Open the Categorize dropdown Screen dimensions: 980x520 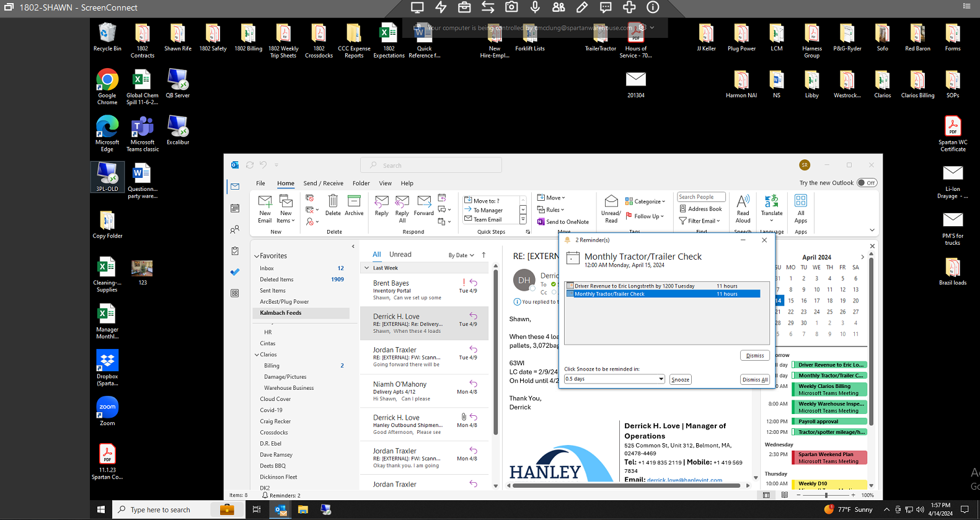tap(645, 201)
